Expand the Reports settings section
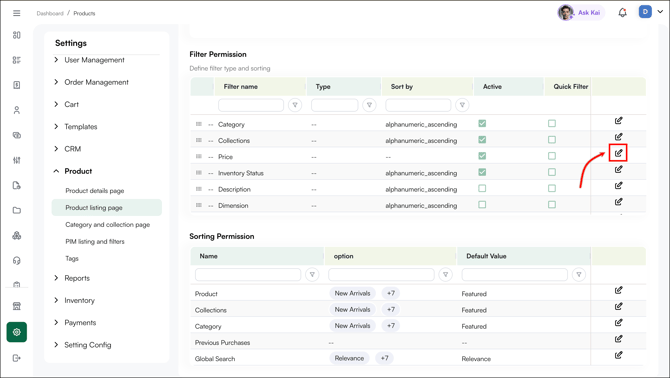 point(72,278)
